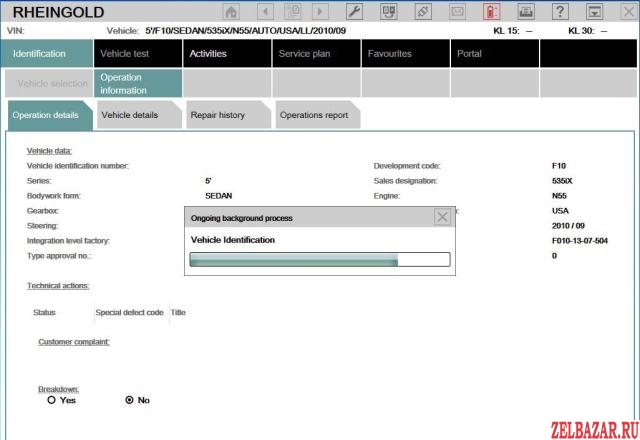Click the red battery status icon
640x440 pixels.
tap(491, 11)
